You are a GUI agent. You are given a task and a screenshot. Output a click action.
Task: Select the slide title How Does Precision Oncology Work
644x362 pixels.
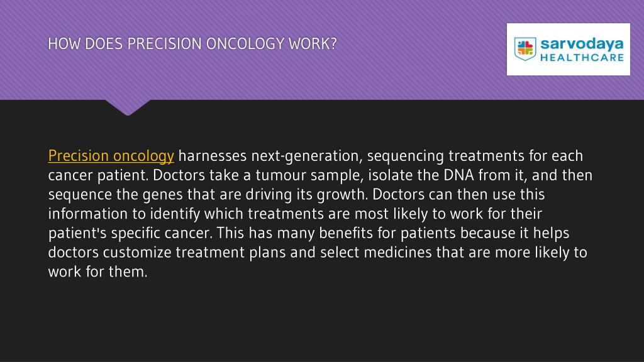[x=192, y=43]
